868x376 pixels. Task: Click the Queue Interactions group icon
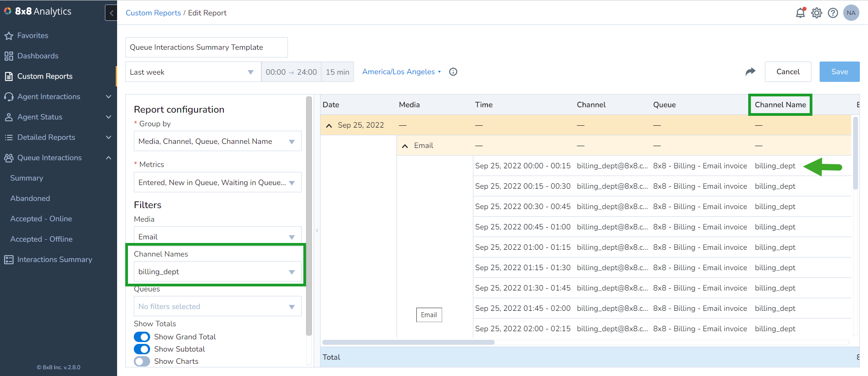tap(9, 158)
